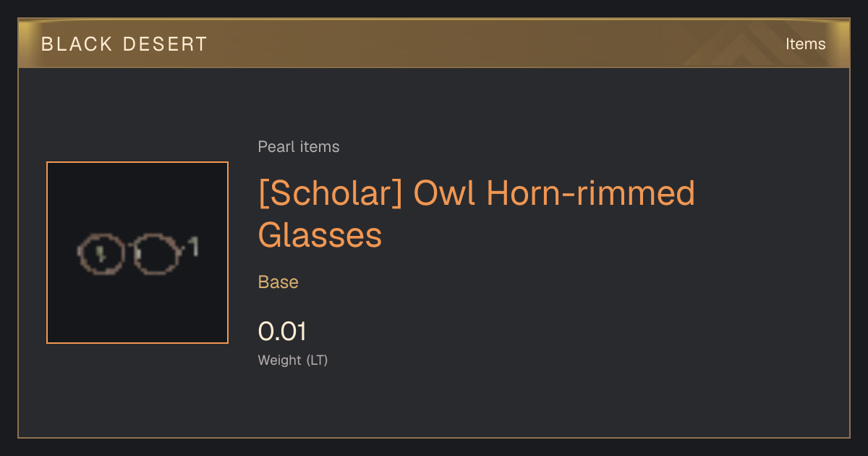Click the empty dark area below the glasses icon
Image resolution: width=868 pixels, height=456 pixels.
click(137, 311)
